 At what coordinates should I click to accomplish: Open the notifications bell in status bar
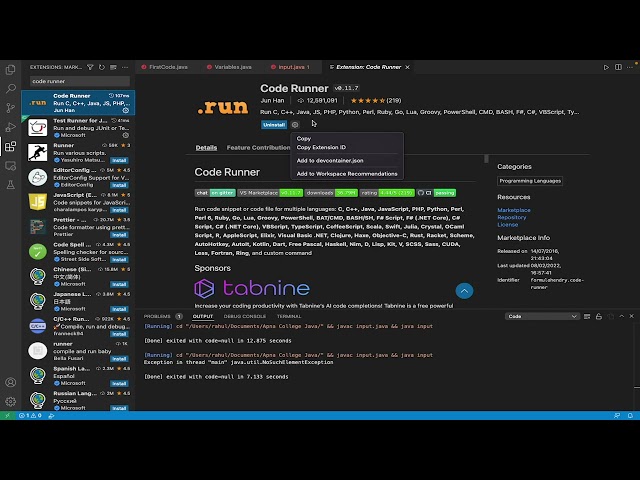tap(630, 416)
